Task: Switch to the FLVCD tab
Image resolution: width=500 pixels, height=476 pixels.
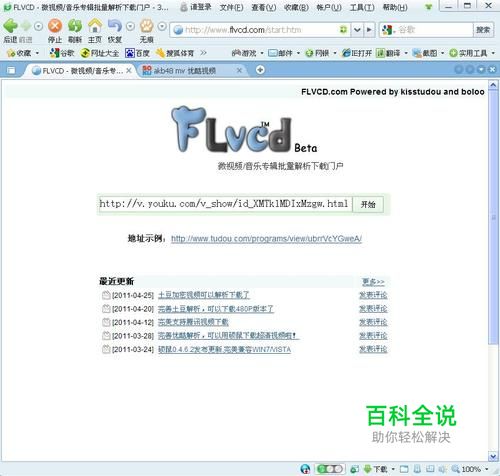Action: coord(80,71)
